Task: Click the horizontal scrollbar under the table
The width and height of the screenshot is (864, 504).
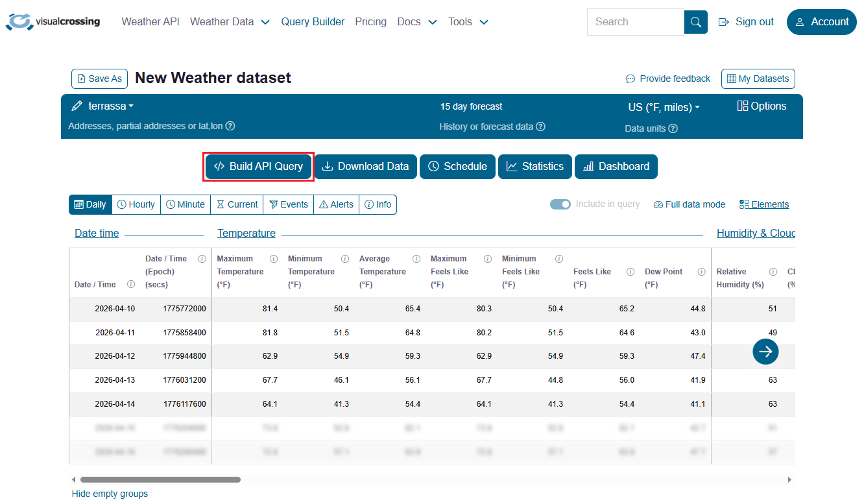Action: [160, 480]
